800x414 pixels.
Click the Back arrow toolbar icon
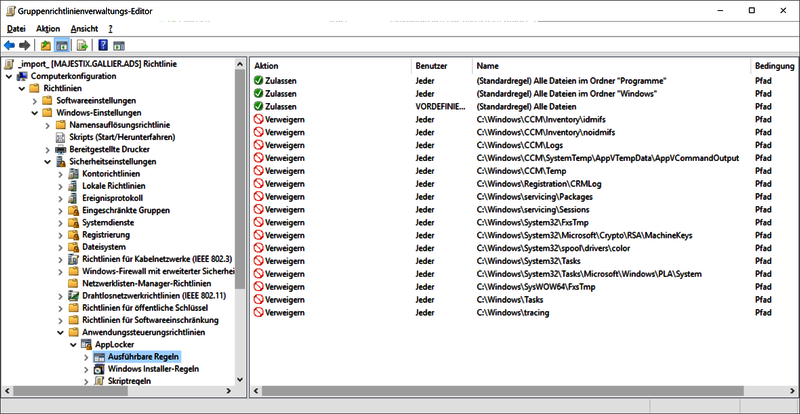pos(9,46)
